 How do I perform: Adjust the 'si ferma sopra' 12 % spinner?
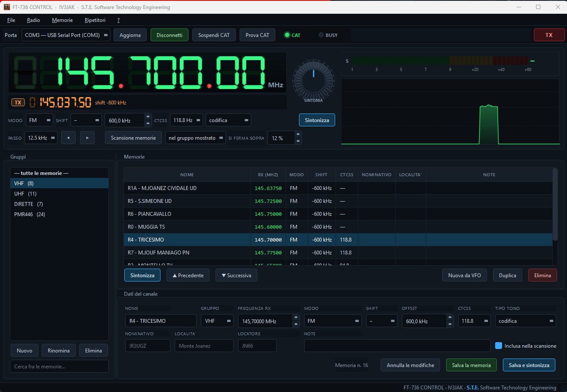click(284, 138)
